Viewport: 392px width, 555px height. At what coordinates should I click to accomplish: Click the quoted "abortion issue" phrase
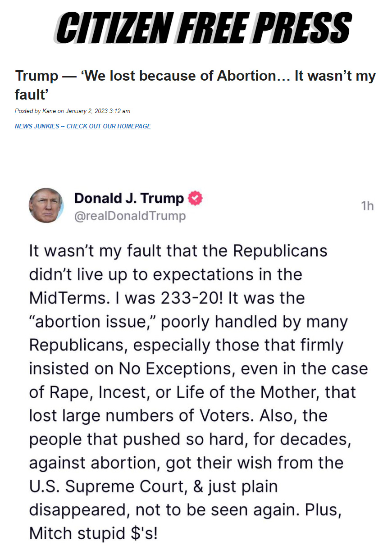93,322
